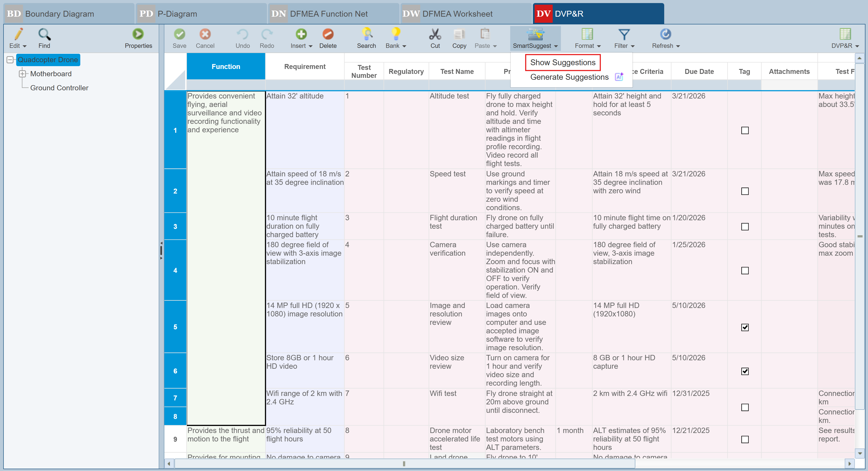Collapse the Quadcopter Drone tree node

pyautogui.click(x=10, y=60)
